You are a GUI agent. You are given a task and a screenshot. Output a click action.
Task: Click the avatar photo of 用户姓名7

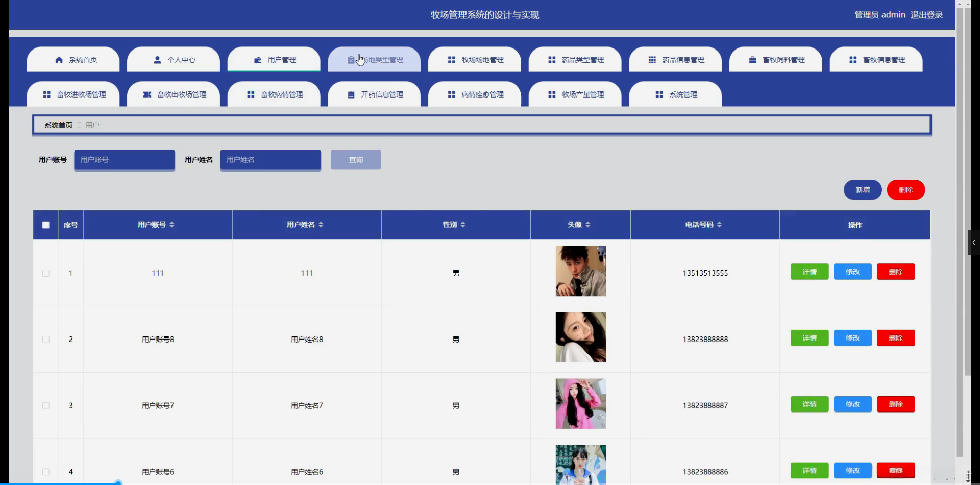click(581, 404)
